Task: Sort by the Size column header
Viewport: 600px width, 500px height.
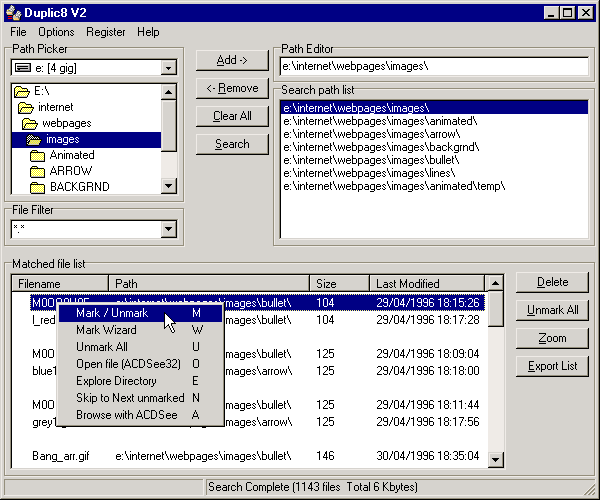Action: [x=339, y=284]
